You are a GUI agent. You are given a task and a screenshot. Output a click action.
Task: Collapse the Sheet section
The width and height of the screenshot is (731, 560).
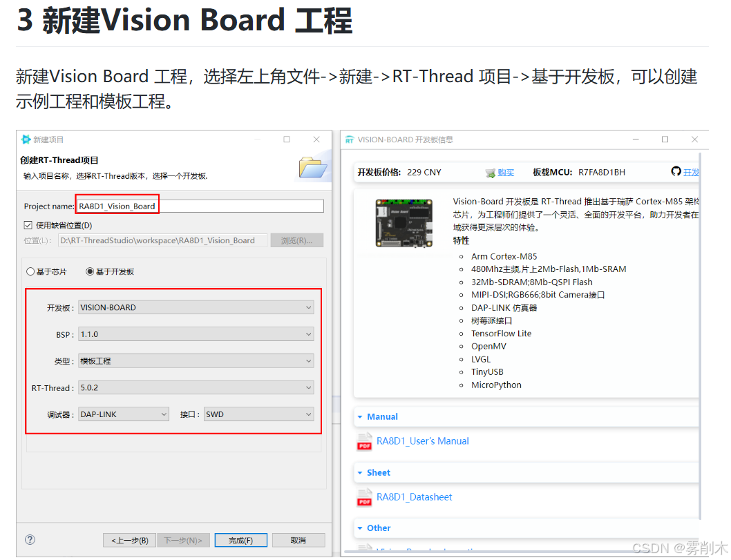tap(360, 473)
